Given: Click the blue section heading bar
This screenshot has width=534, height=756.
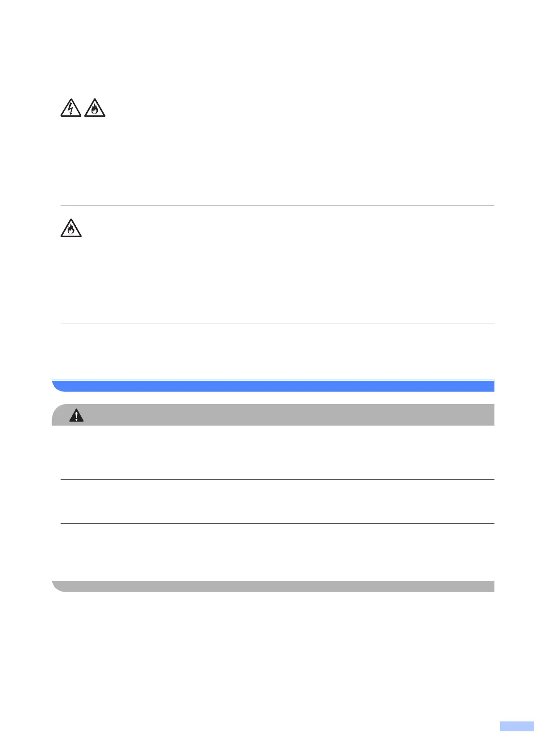Looking at the screenshot, I should pos(273,386).
